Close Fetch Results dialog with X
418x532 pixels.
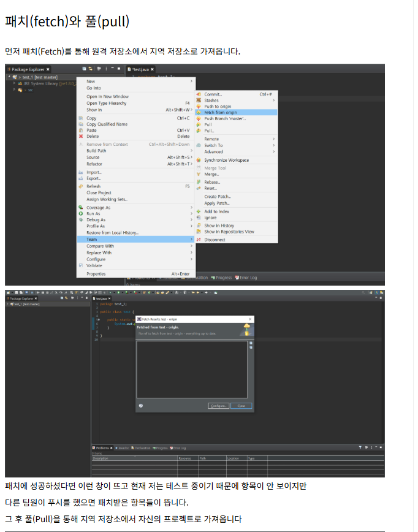[250, 319]
